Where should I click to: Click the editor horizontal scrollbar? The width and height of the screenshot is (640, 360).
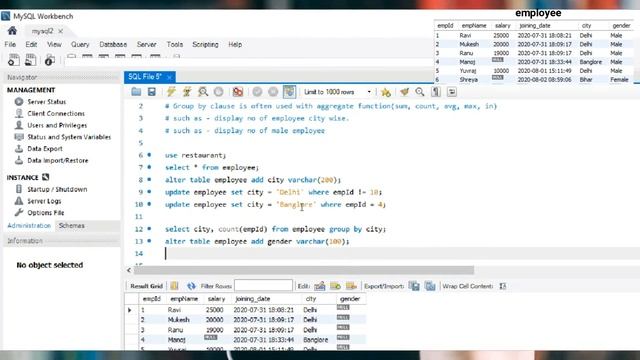[304, 270]
